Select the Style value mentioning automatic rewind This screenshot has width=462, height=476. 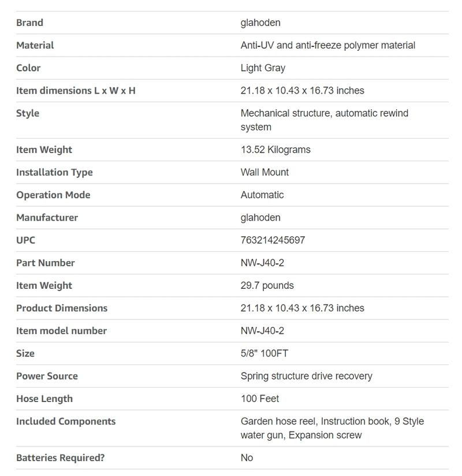tap(324, 120)
